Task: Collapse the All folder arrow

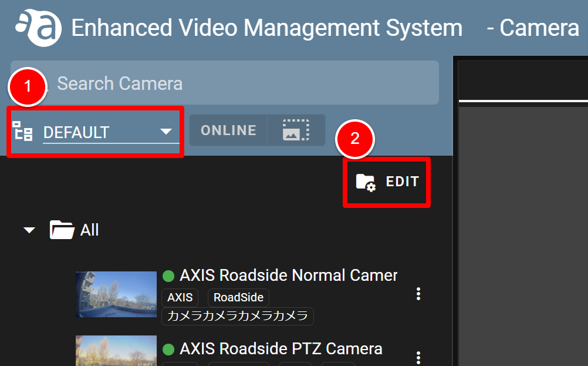Action: coord(29,230)
